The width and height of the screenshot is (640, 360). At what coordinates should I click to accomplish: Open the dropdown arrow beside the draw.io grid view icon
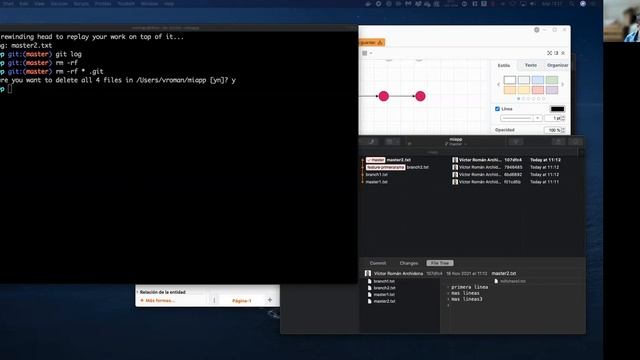(x=371, y=53)
